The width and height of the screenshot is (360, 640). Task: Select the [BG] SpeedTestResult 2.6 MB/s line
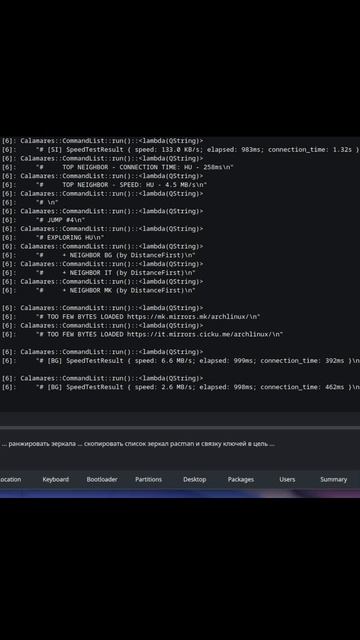coord(180,387)
